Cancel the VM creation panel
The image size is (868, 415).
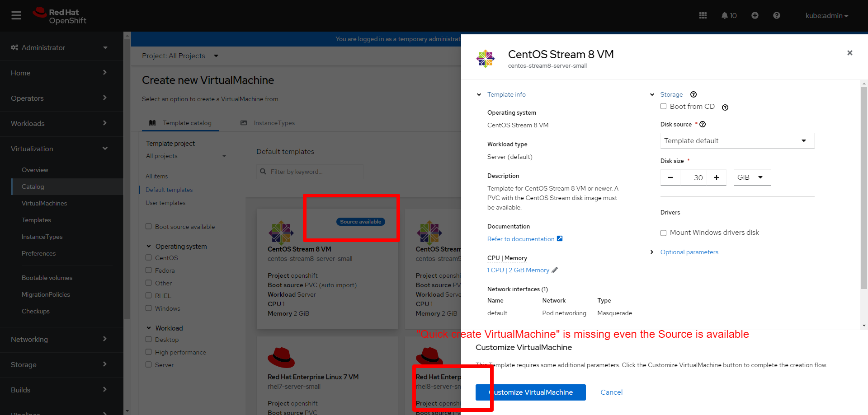pos(611,392)
